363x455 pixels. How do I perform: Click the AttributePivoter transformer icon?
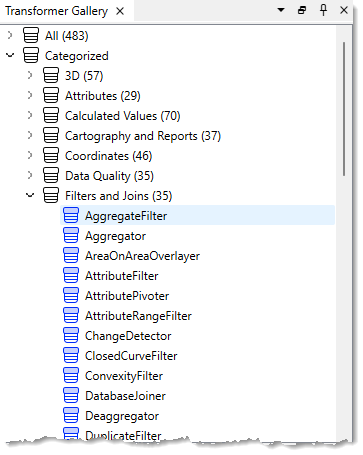(71, 295)
